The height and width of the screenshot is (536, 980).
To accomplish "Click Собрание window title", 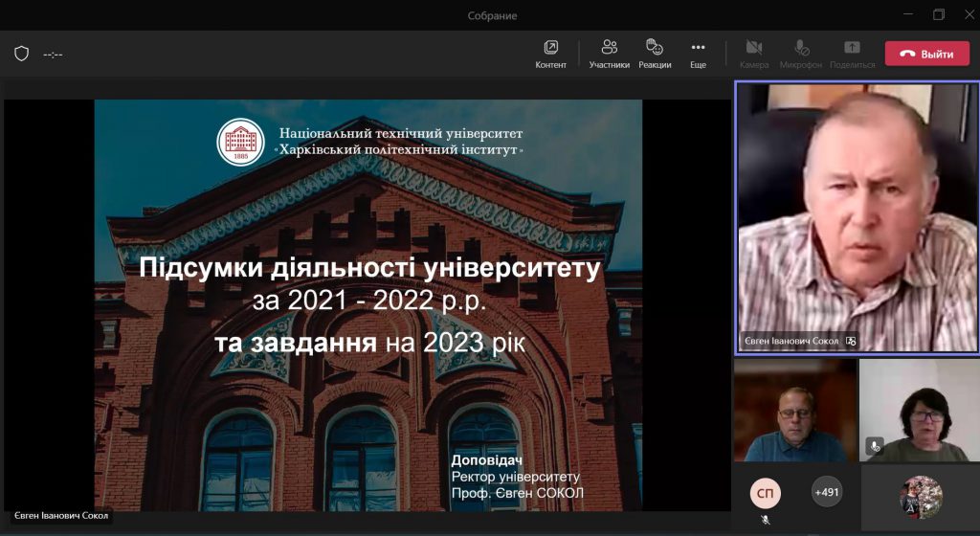I will (x=493, y=15).
